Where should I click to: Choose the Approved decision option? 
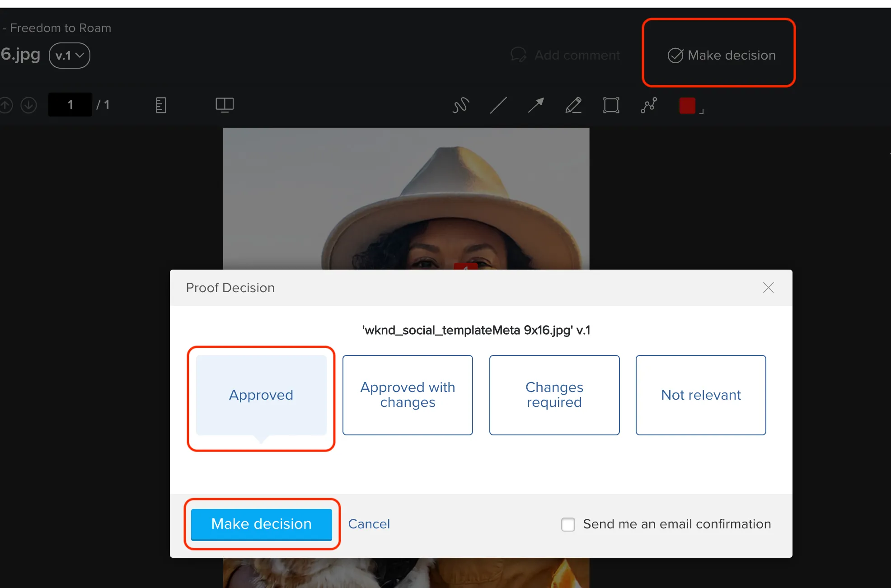click(261, 395)
